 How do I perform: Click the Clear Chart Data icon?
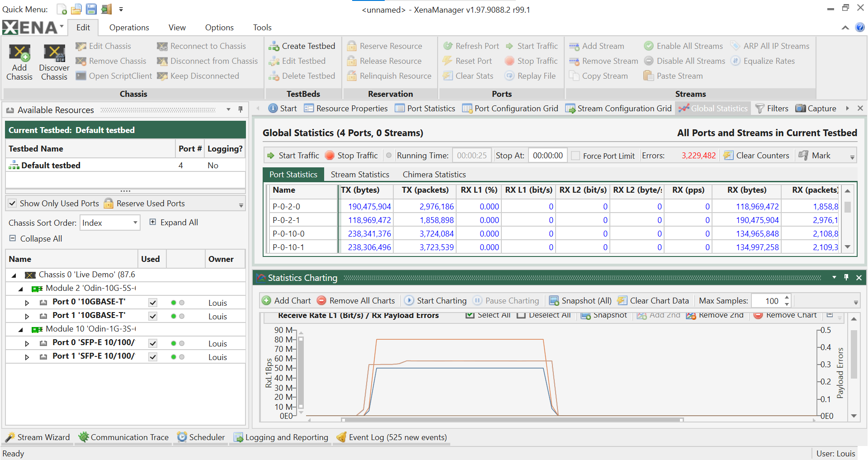coord(622,301)
